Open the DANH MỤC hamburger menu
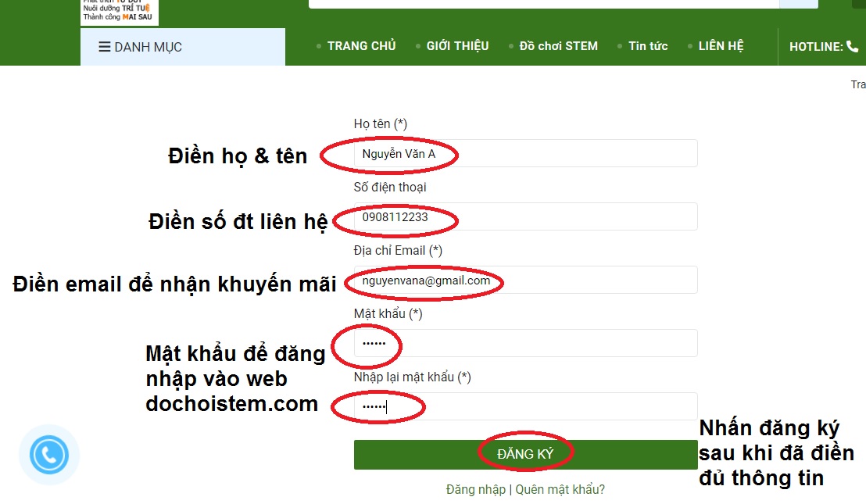The width and height of the screenshot is (866, 504). [141, 47]
